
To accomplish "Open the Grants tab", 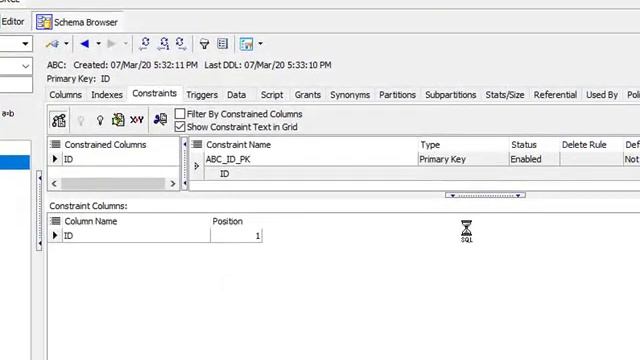I will coord(307,95).
